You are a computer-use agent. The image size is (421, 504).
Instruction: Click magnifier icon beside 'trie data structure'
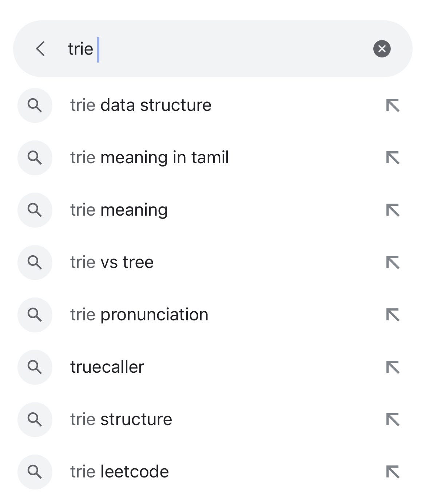click(35, 105)
